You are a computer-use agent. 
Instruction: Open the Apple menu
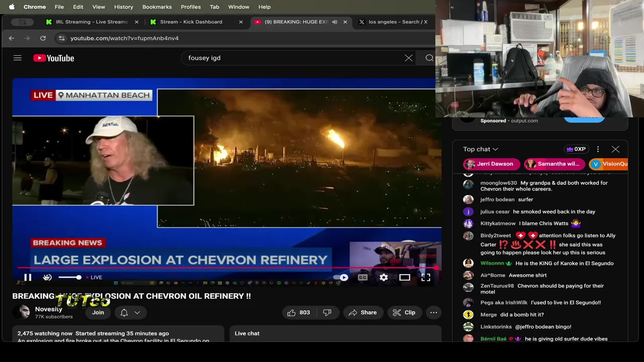[x=12, y=7]
